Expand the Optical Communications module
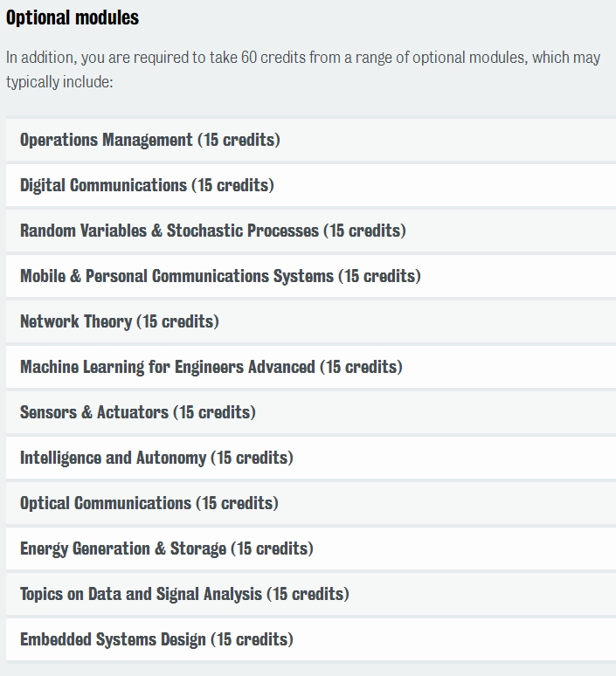Image resolution: width=616 pixels, height=676 pixels. point(311,503)
